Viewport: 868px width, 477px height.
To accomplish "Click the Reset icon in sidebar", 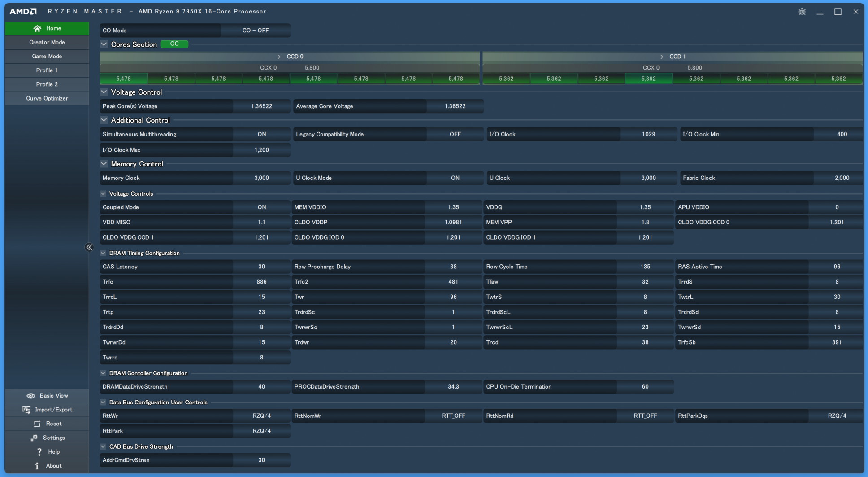I will (x=37, y=424).
